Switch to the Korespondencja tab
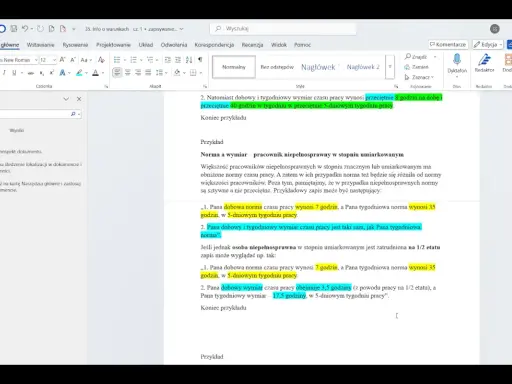The width and height of the screenshot is (512, 384). pos(214,45)
